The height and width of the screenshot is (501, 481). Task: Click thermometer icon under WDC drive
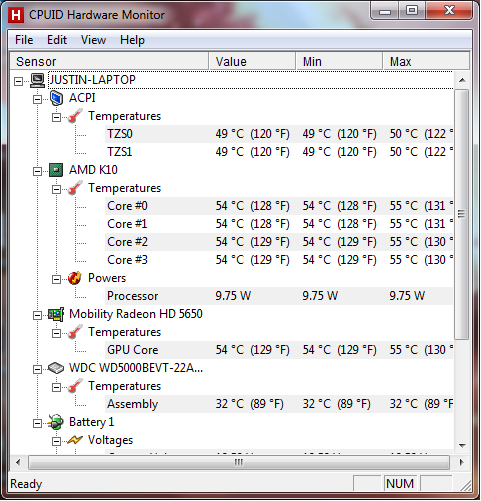click(x=75, y=386)
